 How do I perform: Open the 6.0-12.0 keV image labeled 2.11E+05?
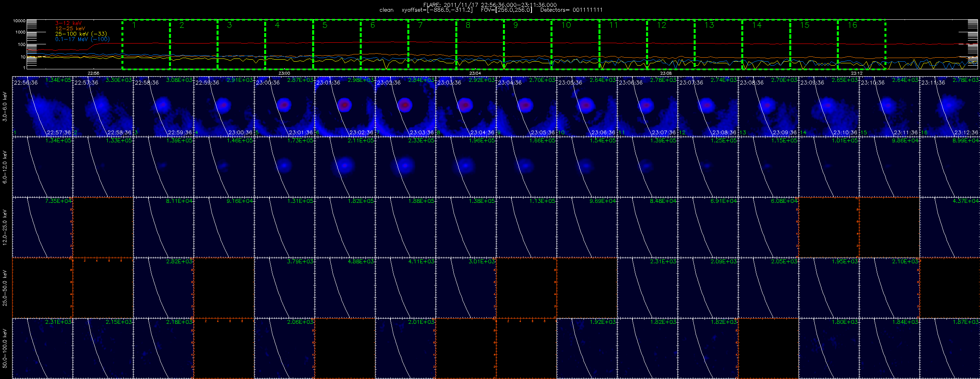coord(345,167)
